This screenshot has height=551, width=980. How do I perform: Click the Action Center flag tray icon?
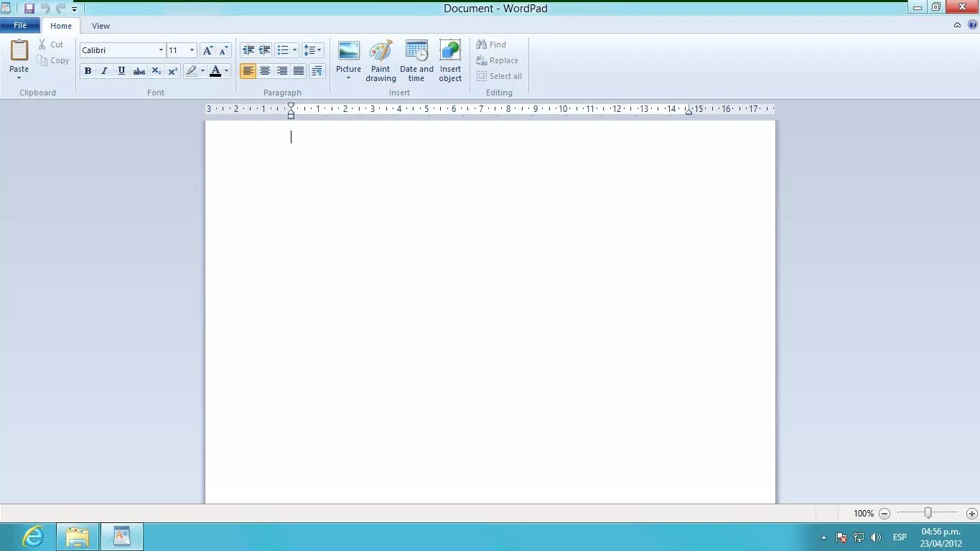841,537
